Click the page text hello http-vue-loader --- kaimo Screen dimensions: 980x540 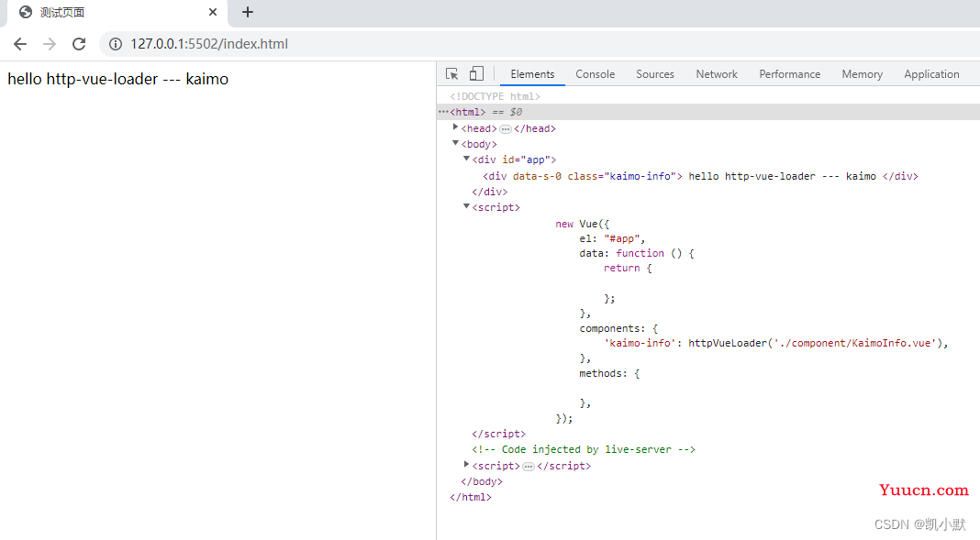point(118,79)
